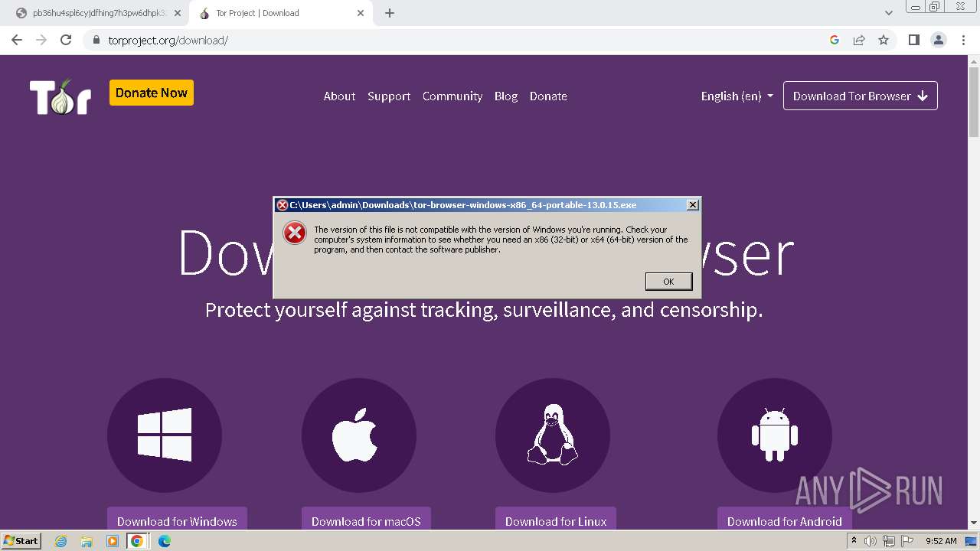The width and height of the screenshot is (980, 551).
Task: Click the 9:52 AM clock
Action: click(941, 541)
